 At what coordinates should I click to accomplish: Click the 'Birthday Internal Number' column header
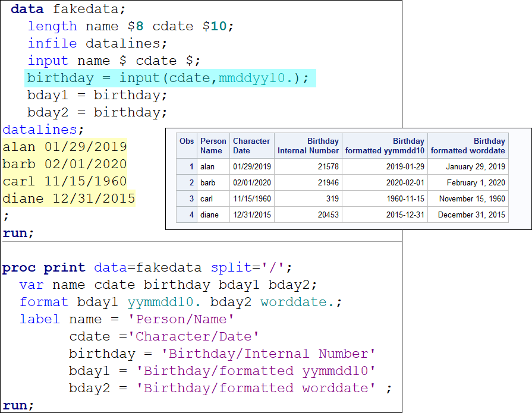click(308, 146)
